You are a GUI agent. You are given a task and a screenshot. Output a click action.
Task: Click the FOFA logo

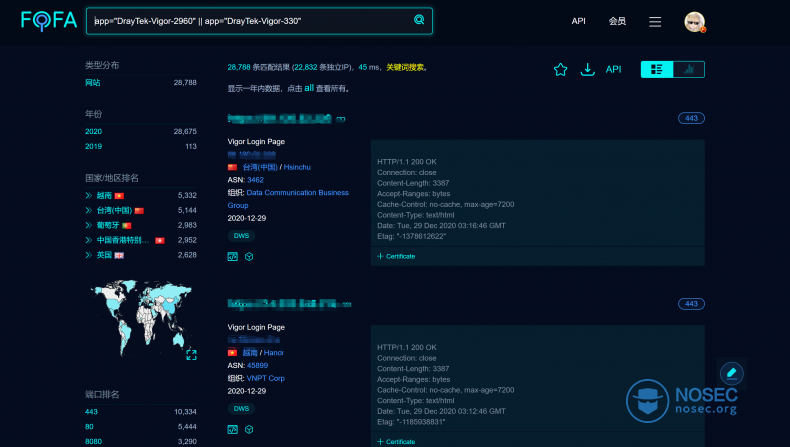49,21
